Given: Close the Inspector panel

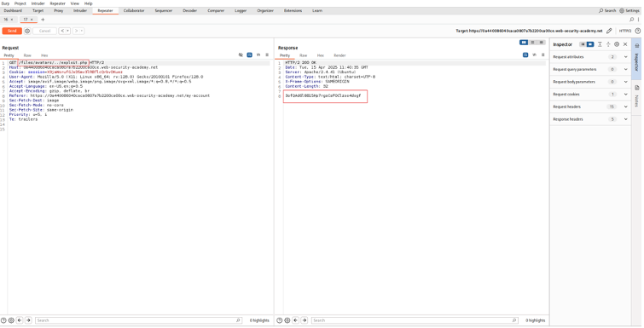Looking at the screenshot, I should 625,44.
